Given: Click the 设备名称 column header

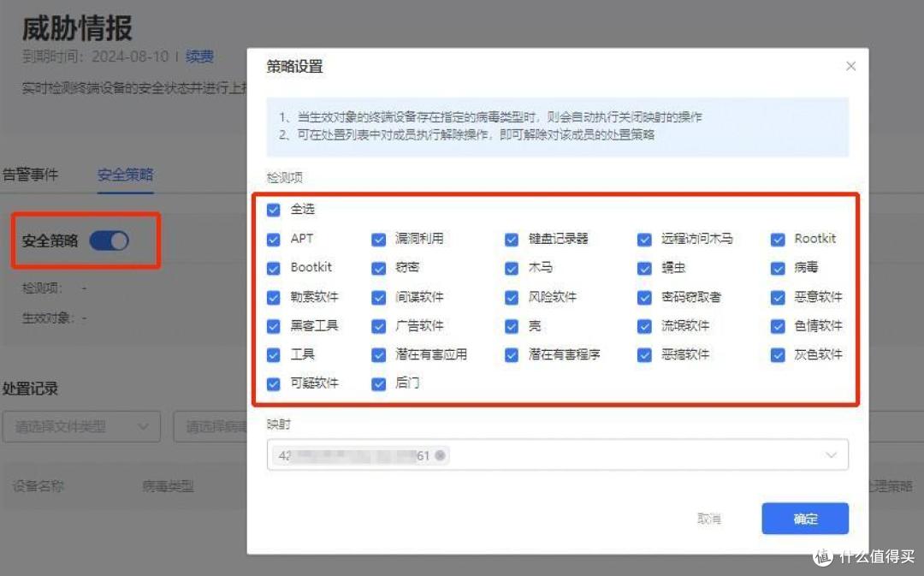Looking at the screenshot, I should [x=38, y=486].
